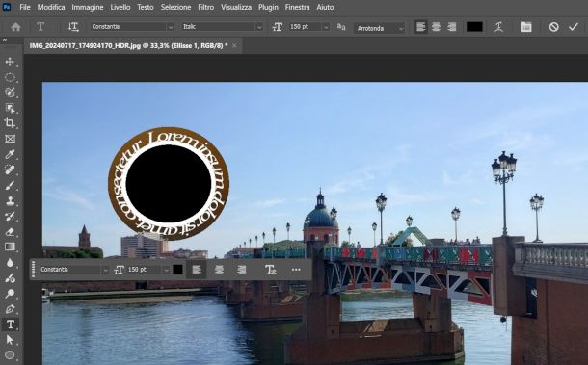Click the Photoshop Ps logo

click(7, 7)
